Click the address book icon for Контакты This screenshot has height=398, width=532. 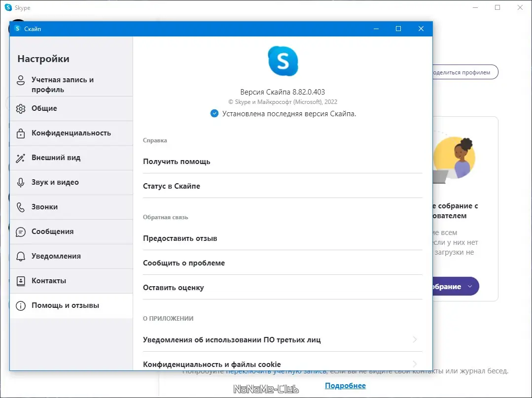tap(21, 281)
